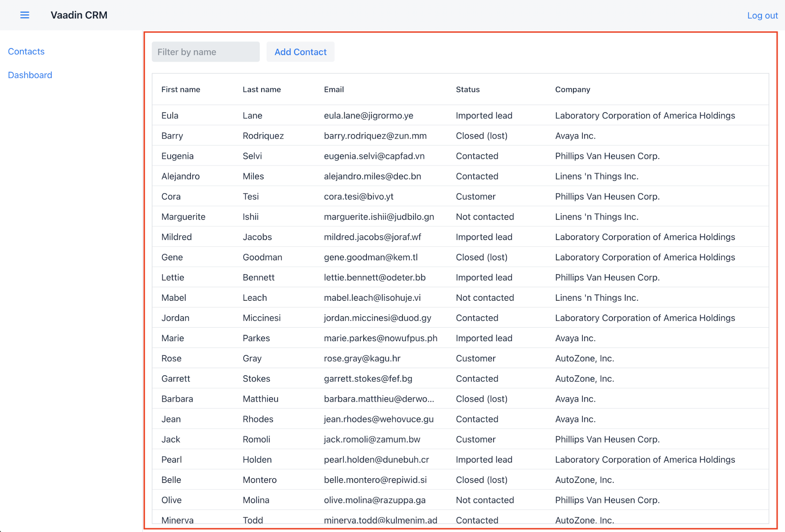The image size is (785, 532).
Task: Click marie.parkes@nowufpus.ph email cell
Action: coord(381,338)
